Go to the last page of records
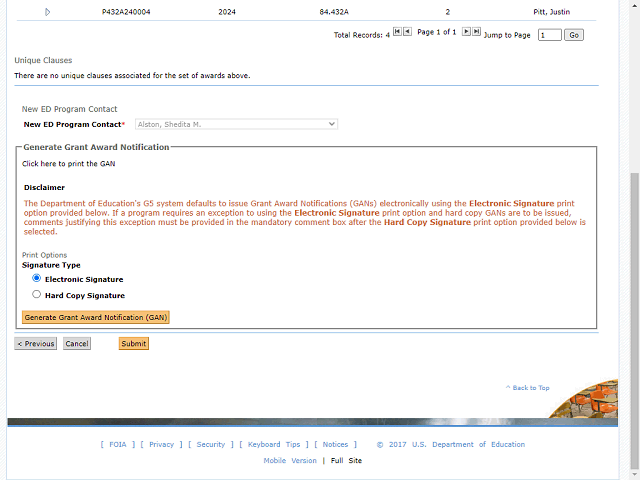 point(476,31)
